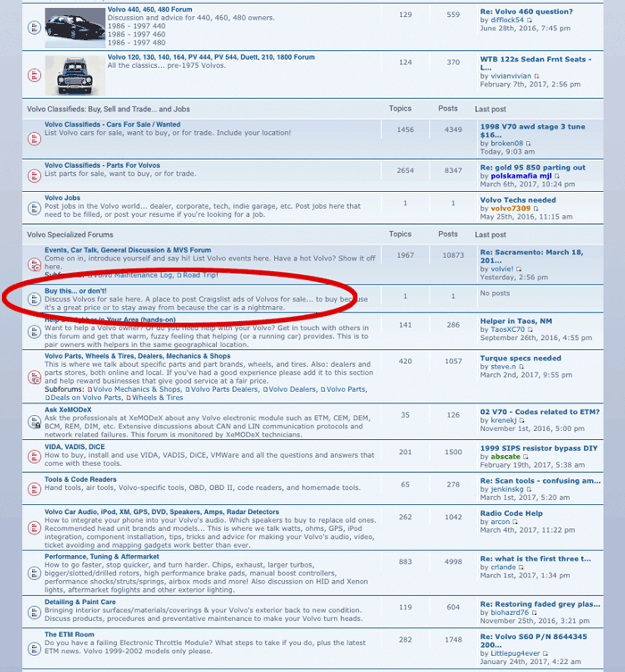View profile of user arcon
Image resolution: width=625 pixels, height=672 pixels.
500,521
